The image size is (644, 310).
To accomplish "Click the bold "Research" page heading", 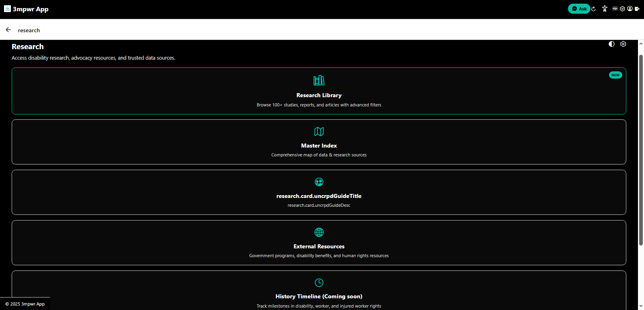I will point(28,46).
